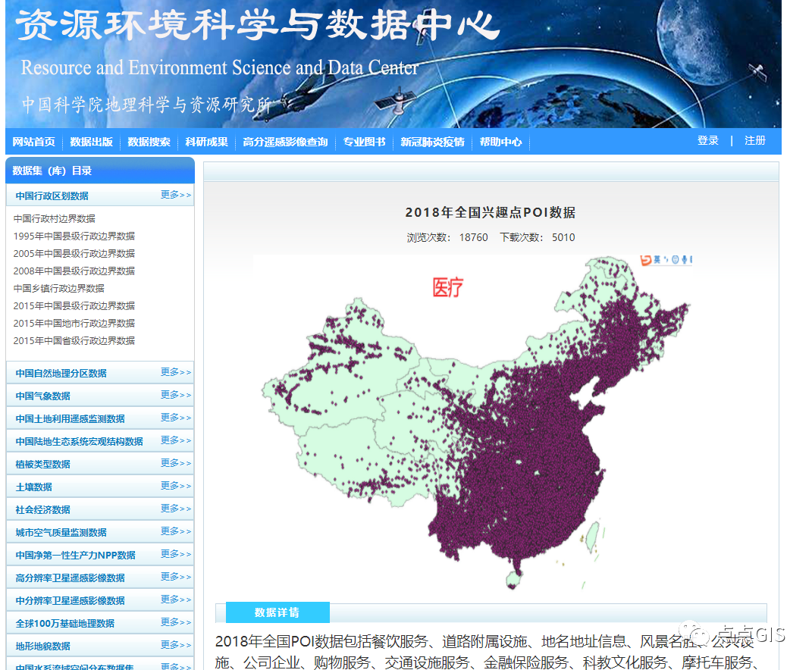Open the 中国净第一性生产力NPP数据 category
This screenshot has height=670, width=812.
76,556
